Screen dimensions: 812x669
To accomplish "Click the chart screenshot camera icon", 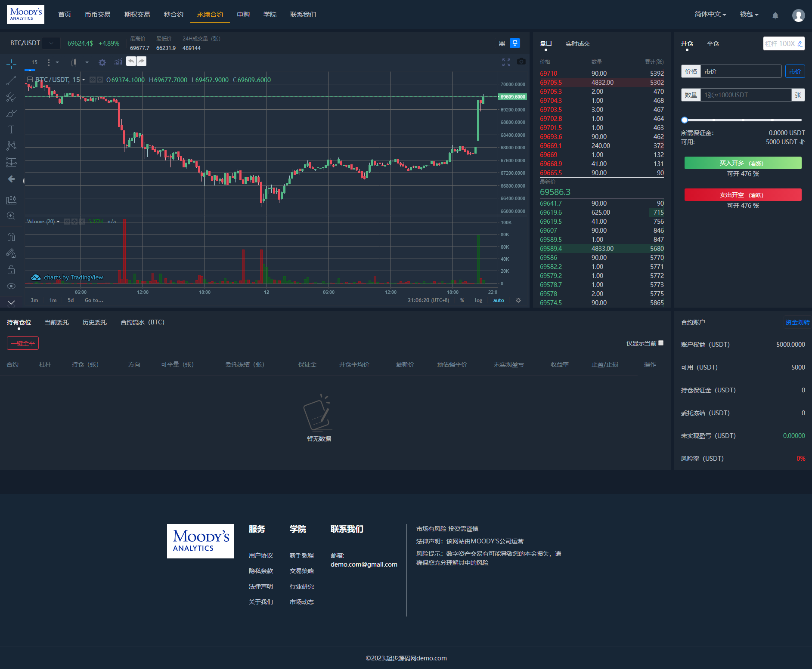I will tap(521, 62).
